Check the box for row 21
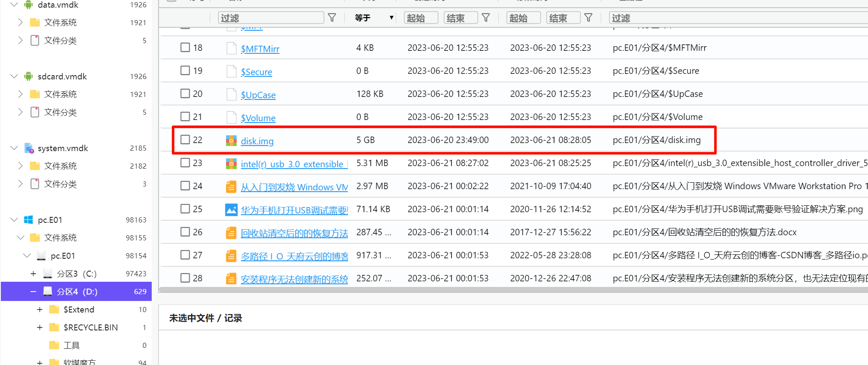868x365 pixels. tap(185, 116)
